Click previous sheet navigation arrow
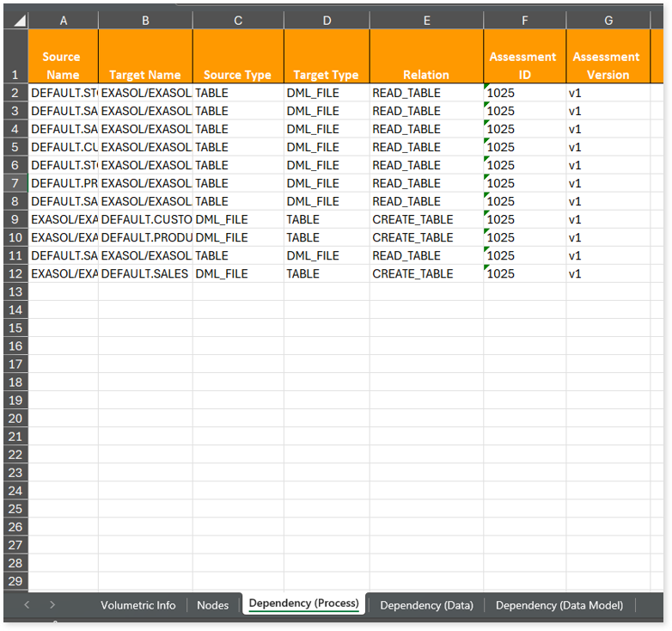Viewport: 672px width, 631px height. 27,605
